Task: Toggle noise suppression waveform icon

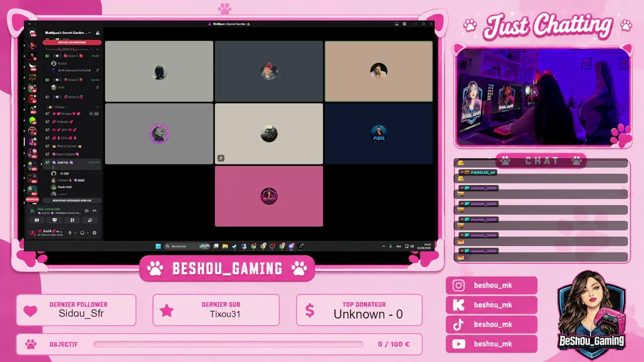Action: pyautogui.click(x=87, y=211)
